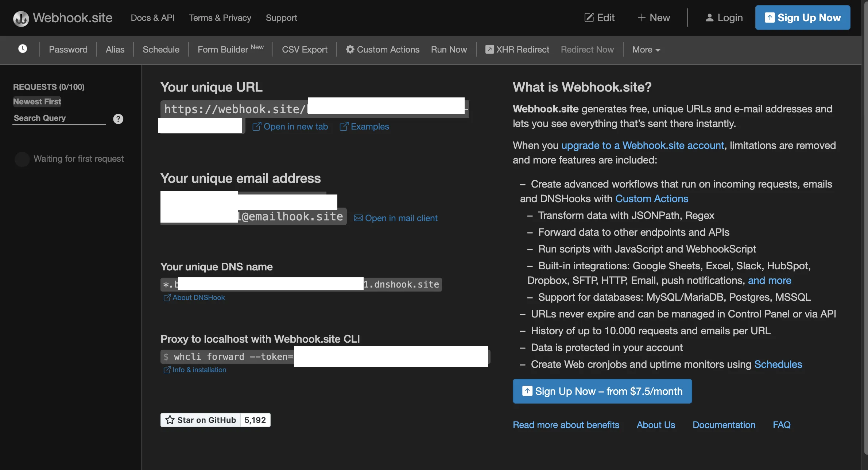The width and height of the screenshot is (868, 470).
Task: Click Redirect Now in toolbar
Action: (587, 49)
